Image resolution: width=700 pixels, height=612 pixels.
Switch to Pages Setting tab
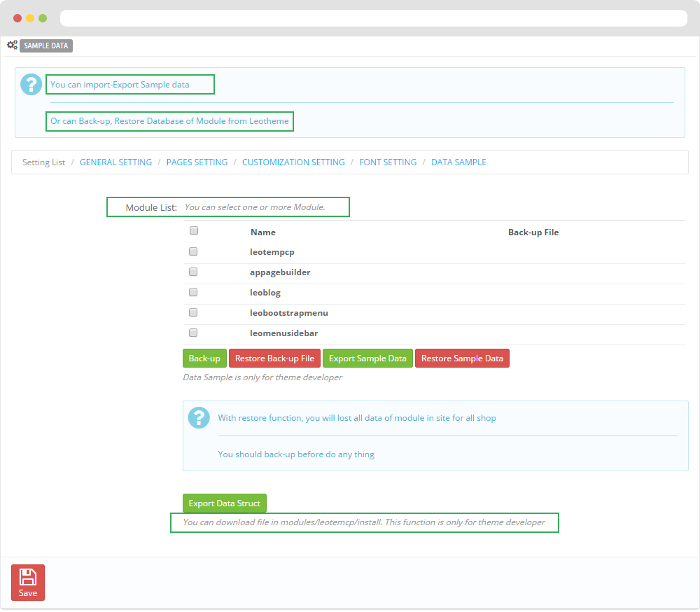[x=197, y=162]
